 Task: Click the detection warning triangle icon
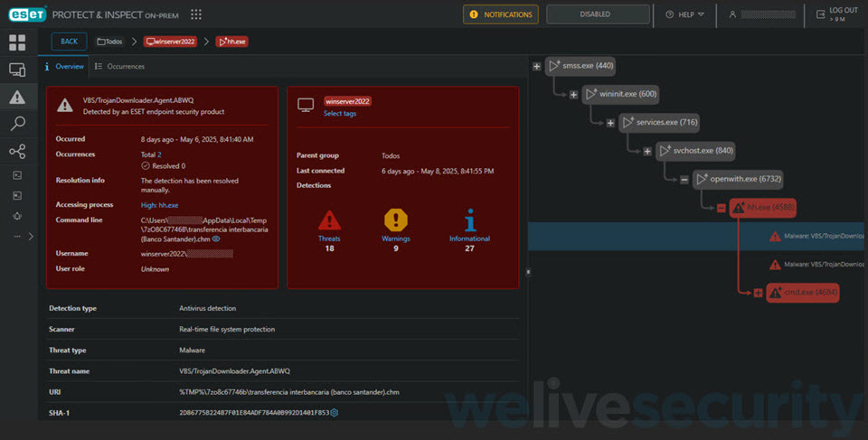click(65, 105)
